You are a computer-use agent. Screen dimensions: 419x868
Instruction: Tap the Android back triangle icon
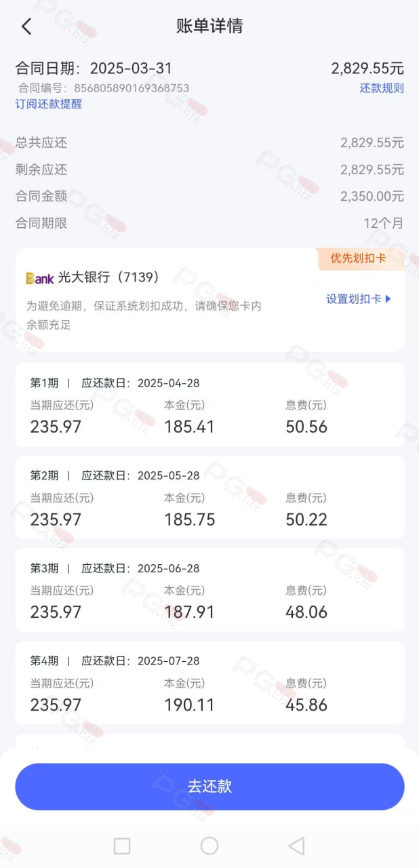pos(296,846)
